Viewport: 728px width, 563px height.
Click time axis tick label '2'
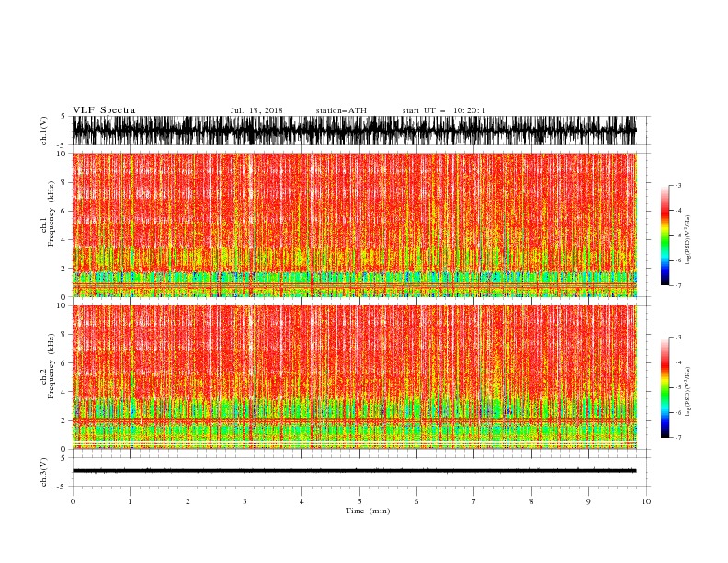click(x=188, y=501)
